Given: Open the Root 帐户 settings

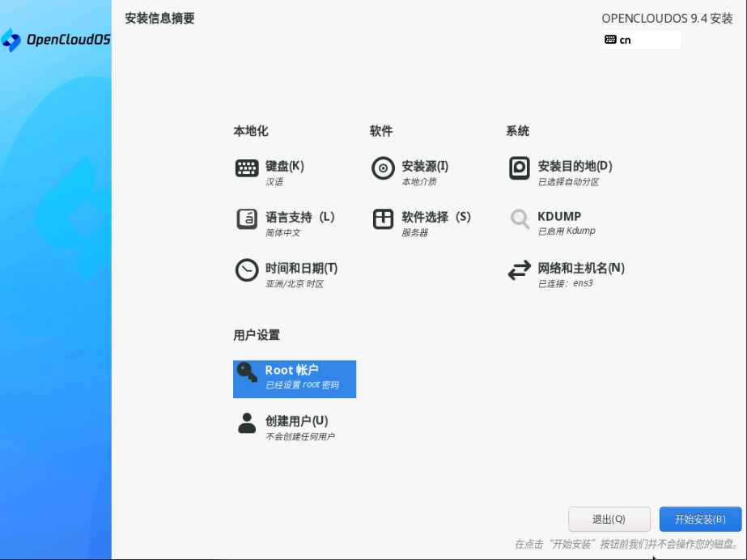Looking at the screenshot, I should (x=295, y=379).
